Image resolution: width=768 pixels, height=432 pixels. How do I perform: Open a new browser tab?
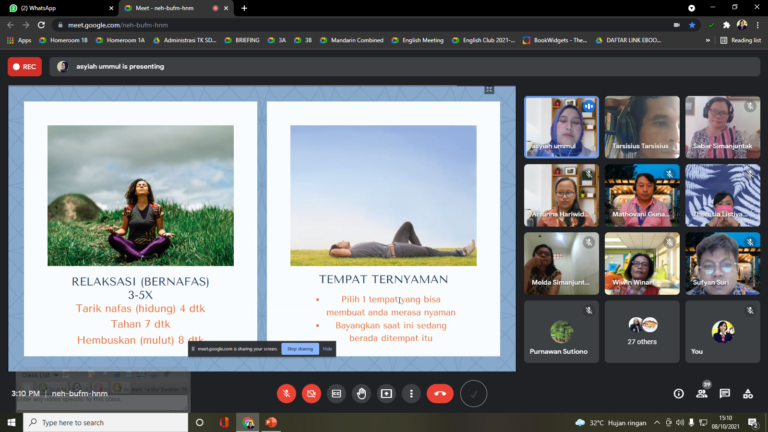(x=244, y=8)
